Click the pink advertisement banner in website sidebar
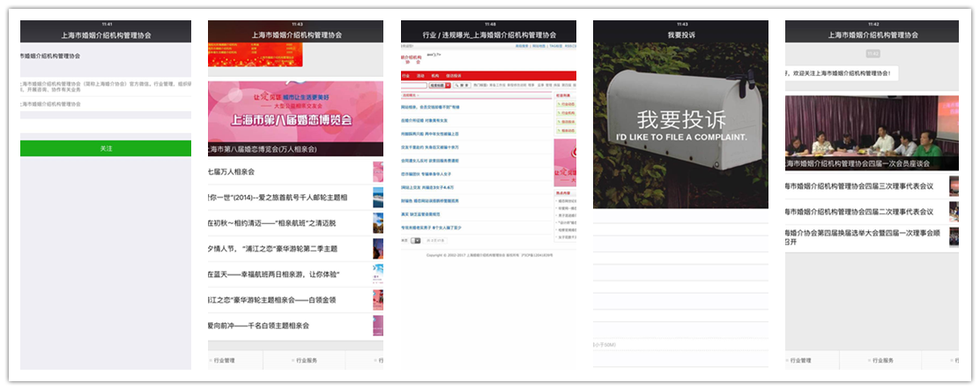The width and height of the screenshot is (980, 390). click(x=565, y=161)
